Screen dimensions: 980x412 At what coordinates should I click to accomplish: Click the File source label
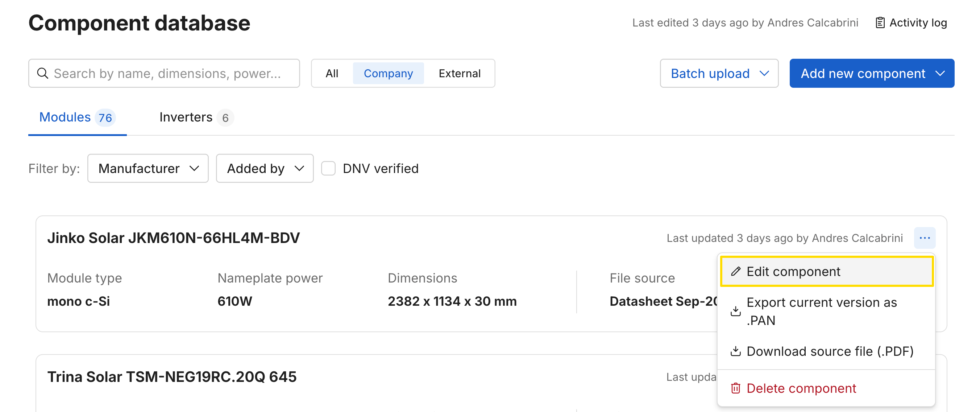(x=642, y=278)
